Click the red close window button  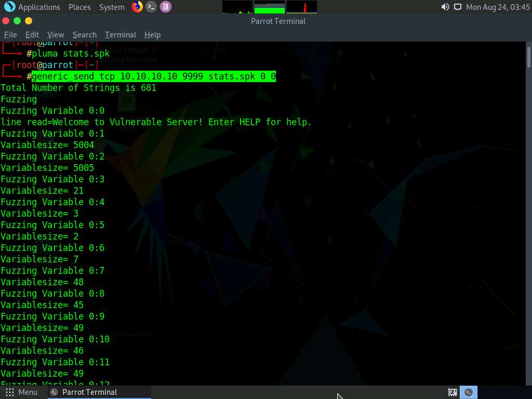[6, 21]
